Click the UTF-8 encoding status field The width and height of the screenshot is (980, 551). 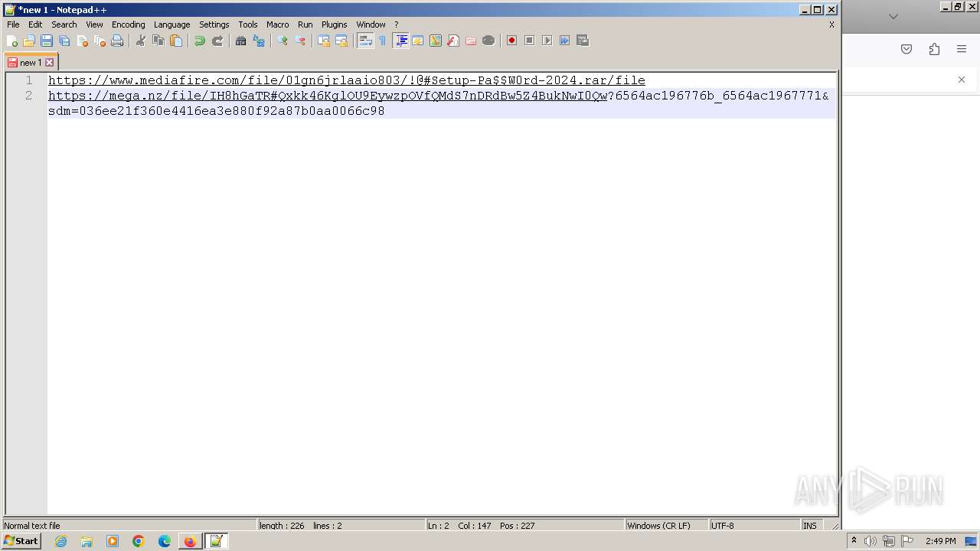tap(754, 526)
